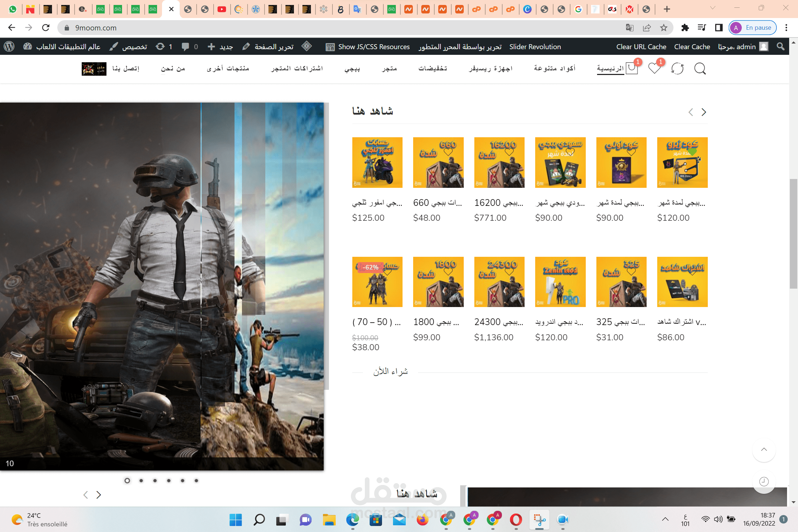Image resolution: width=798 pixels, height=532 pixels.
Task: Click the 9moom.com address bar
Action: click(340, 28)
